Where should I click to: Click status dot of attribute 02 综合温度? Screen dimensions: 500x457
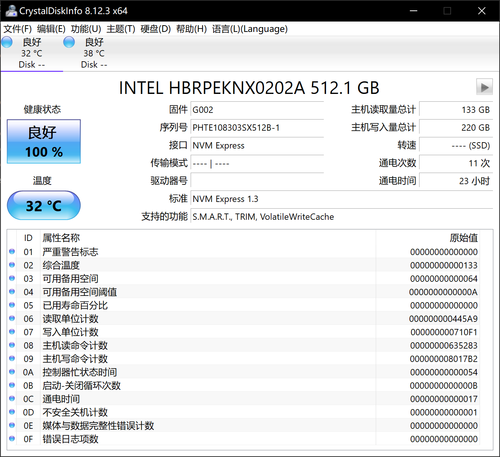click(x=12, y=265)
